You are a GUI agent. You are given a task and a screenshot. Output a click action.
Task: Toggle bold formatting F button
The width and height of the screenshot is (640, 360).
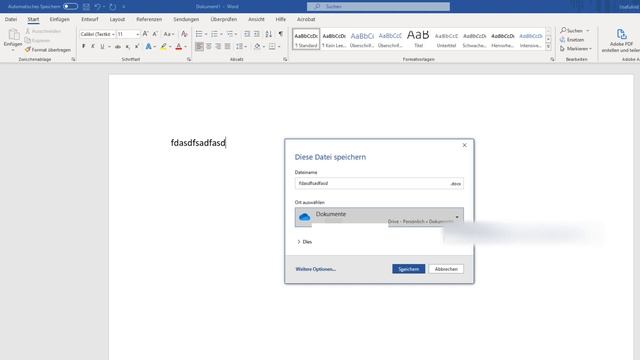(84, 47)
